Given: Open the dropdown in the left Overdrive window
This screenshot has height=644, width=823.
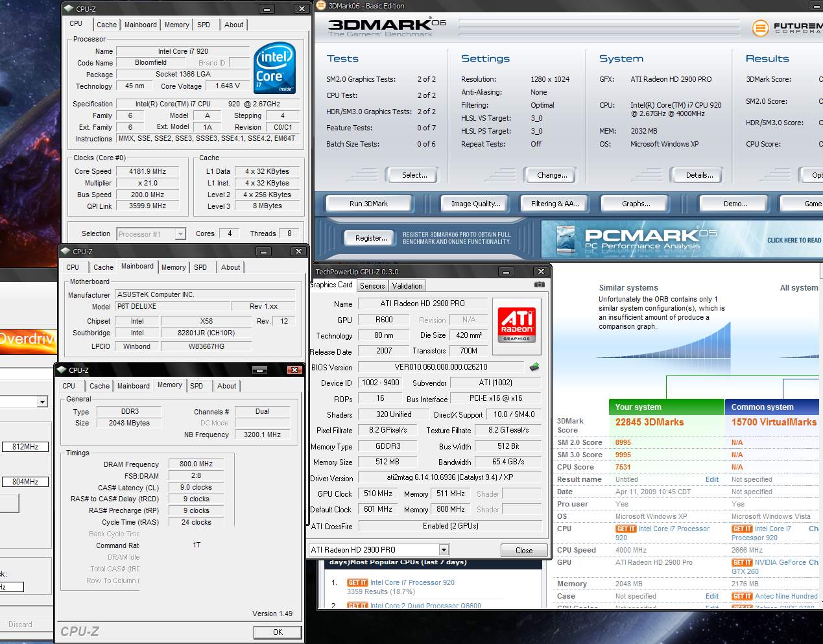Looking at the screenshot, I should pyautogui.click(x=42, y=401).
